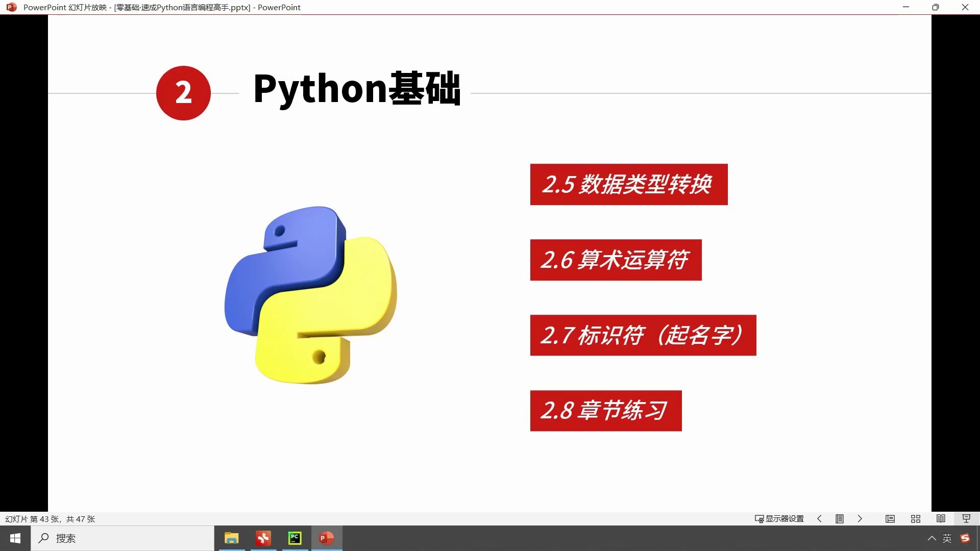Switch to Slide Sorter view icon
The image size is (980, 551).
coord(916,518)
